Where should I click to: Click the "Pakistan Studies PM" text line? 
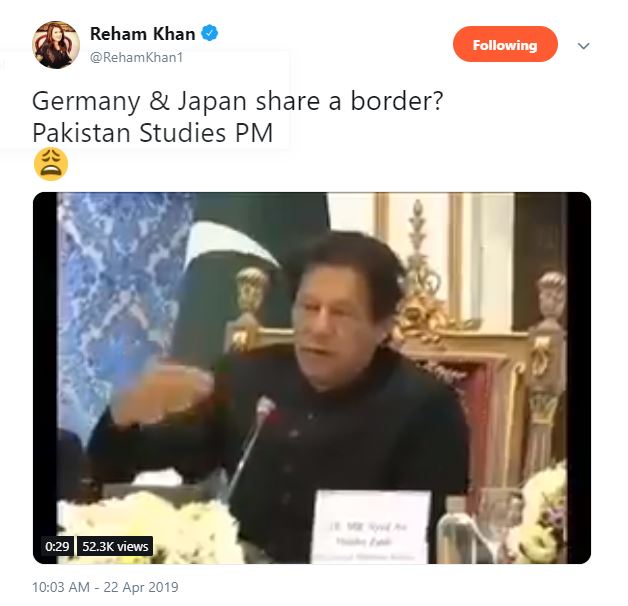point(152,133)
